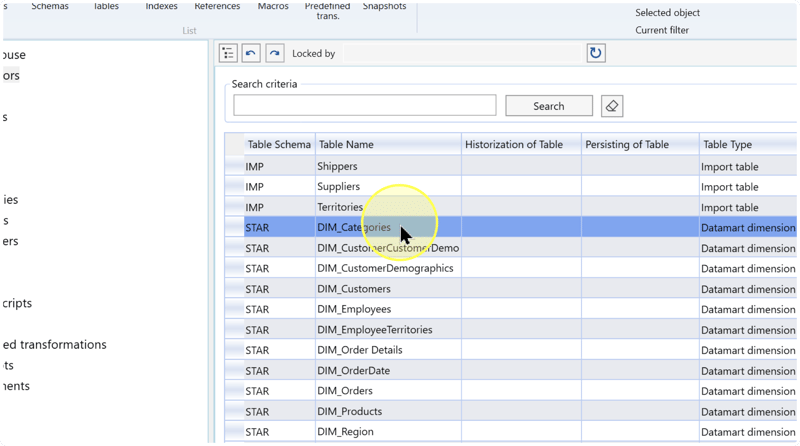Click the IMP schema cell for Suppliers

(x=279, y=187)
